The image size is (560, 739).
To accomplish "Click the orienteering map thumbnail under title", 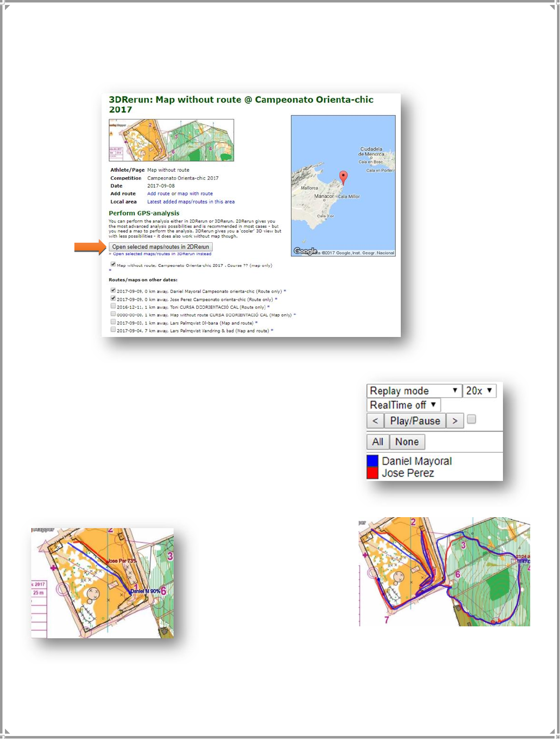I will point(172,140).
